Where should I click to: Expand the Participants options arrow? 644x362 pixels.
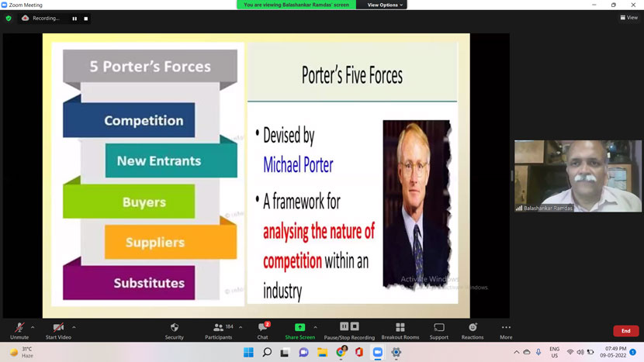click(x=241, y=327)
